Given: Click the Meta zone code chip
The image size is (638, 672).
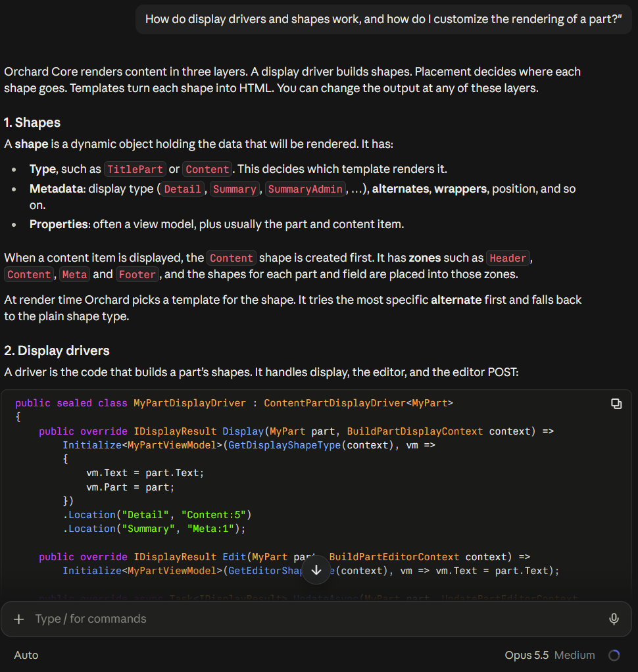Looking at the screenshot, I should click(x=74, y=275).
